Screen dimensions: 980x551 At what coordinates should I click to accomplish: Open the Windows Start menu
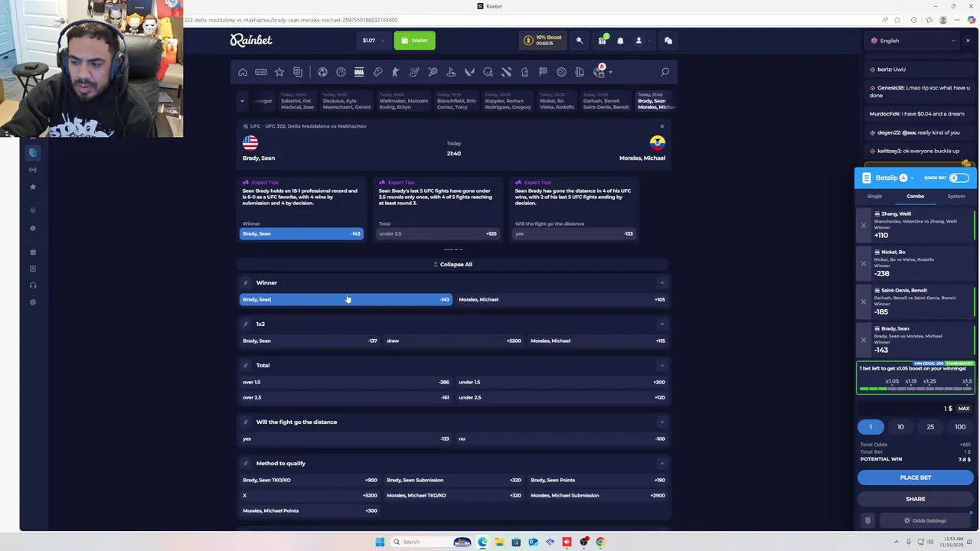380,542
